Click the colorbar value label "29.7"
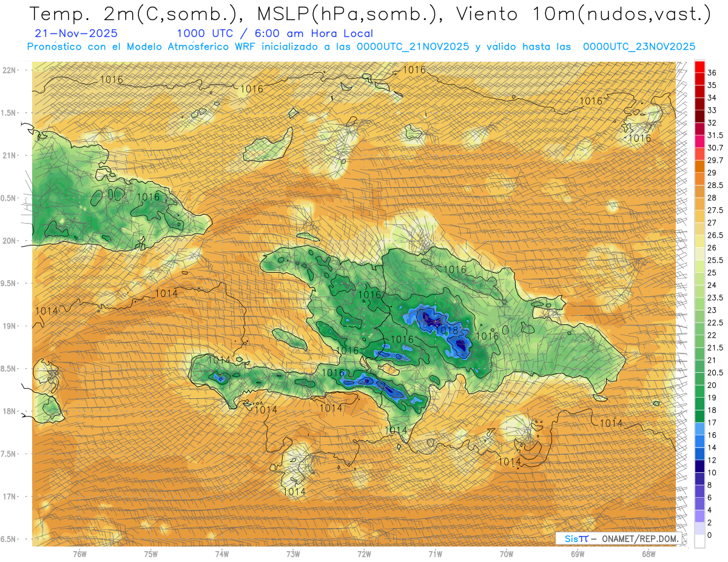 pos(716,160)
